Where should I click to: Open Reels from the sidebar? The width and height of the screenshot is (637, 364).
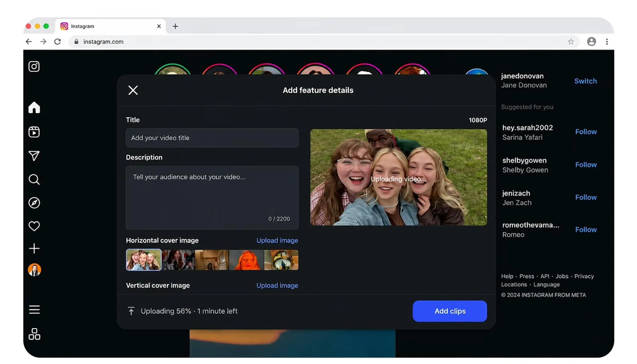[x=34, y=132]
